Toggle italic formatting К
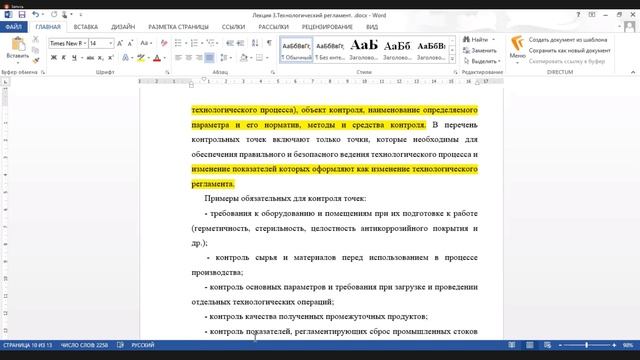Viewport: 640px width, 360px height. coord(64,58)
